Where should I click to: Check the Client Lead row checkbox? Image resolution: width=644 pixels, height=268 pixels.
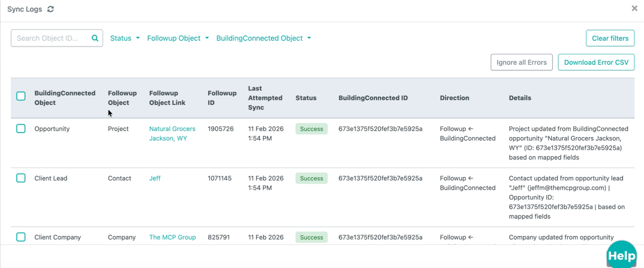tap(21, 178)
